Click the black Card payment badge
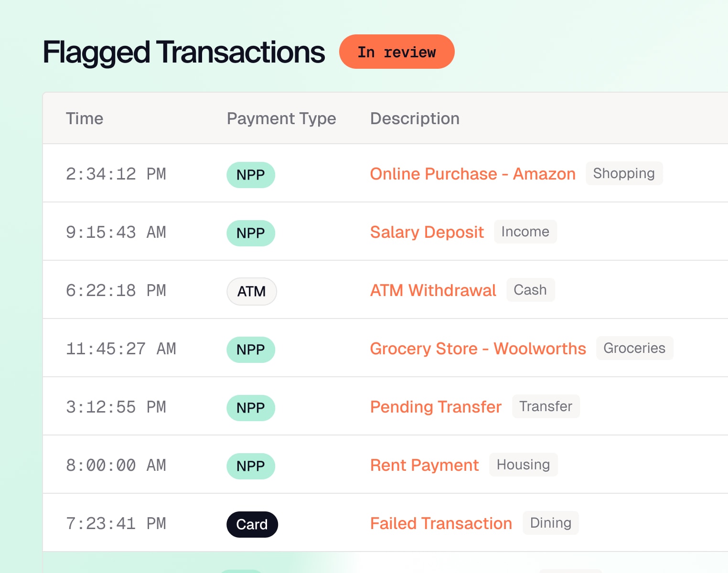This screenshot has height=573, width=728. pos(252,524)
